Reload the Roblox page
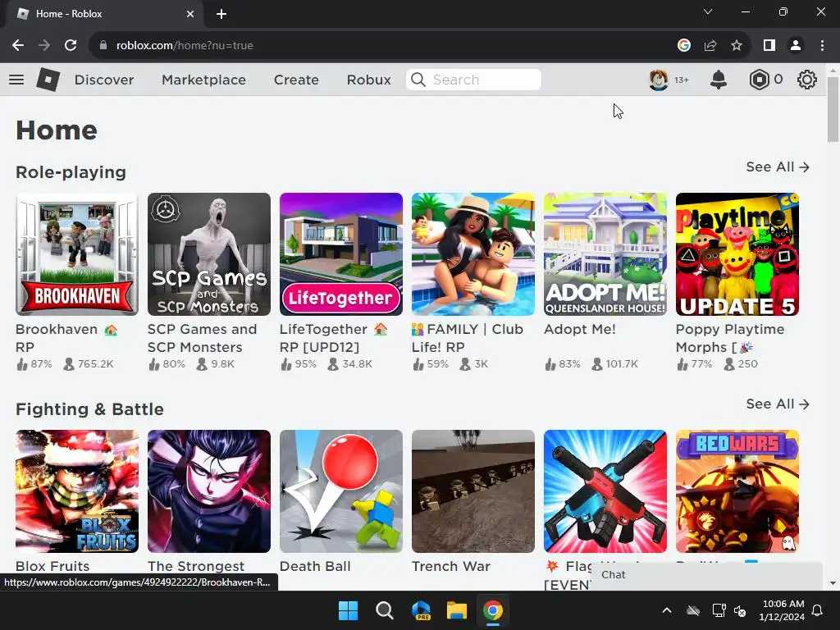This screenshot has width=840, height=630. (71, 46)
